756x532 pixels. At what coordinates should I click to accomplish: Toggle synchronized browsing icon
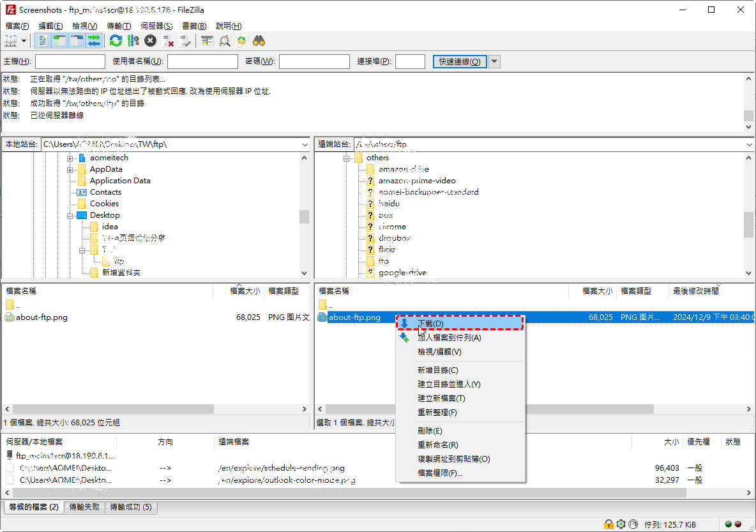coord(241,41)
